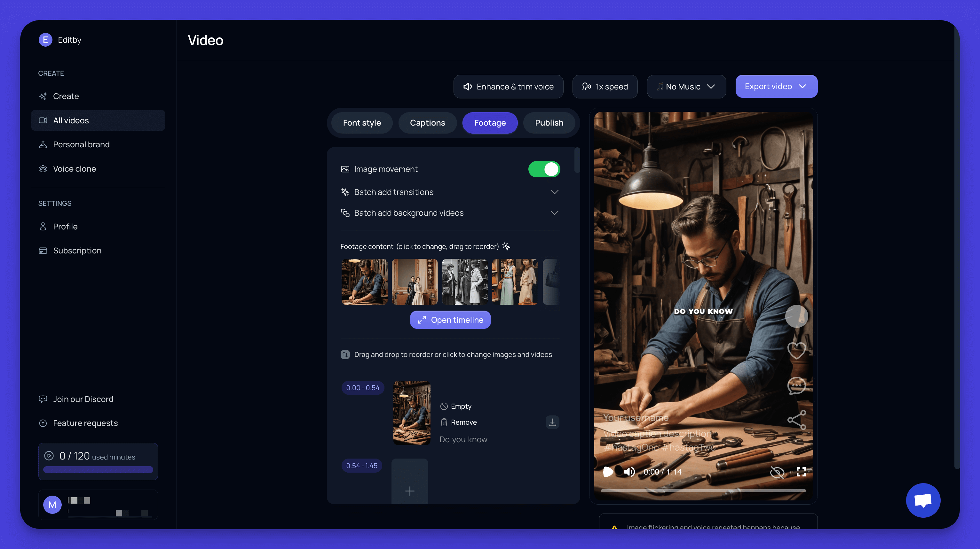The width and height of the screenshot is (980, 549).
Task: Click the speed control icon
Action: pos(586,86)
